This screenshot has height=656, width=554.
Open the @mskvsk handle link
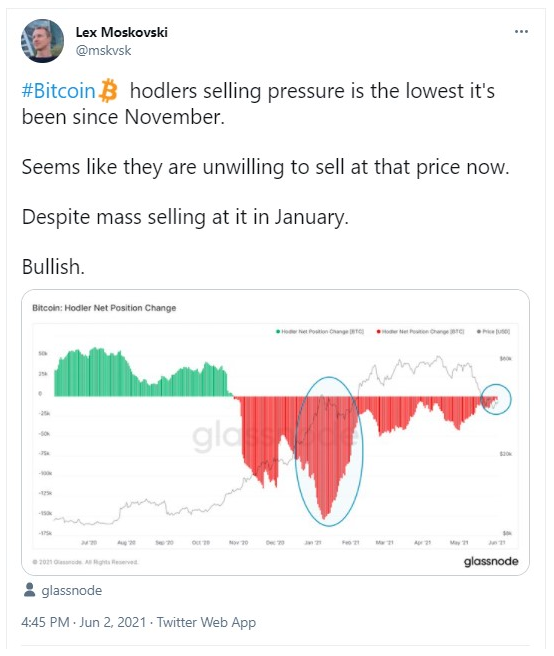click(103, 51)
